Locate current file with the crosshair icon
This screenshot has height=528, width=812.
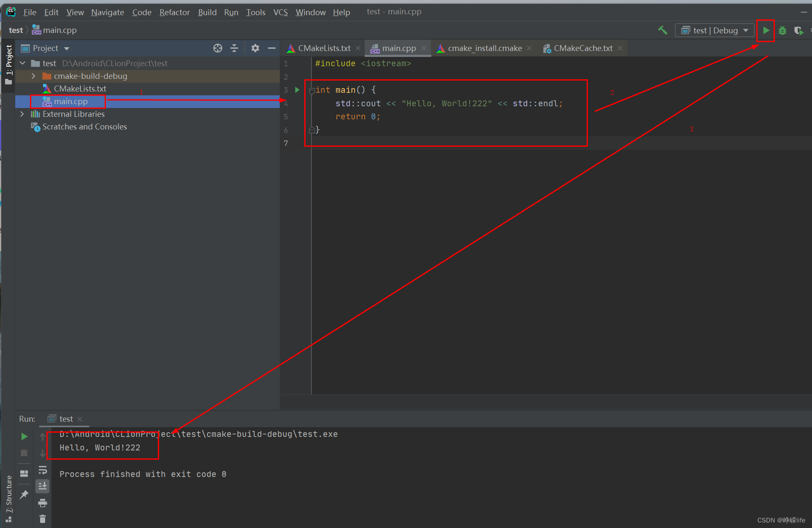coord(218,48)
